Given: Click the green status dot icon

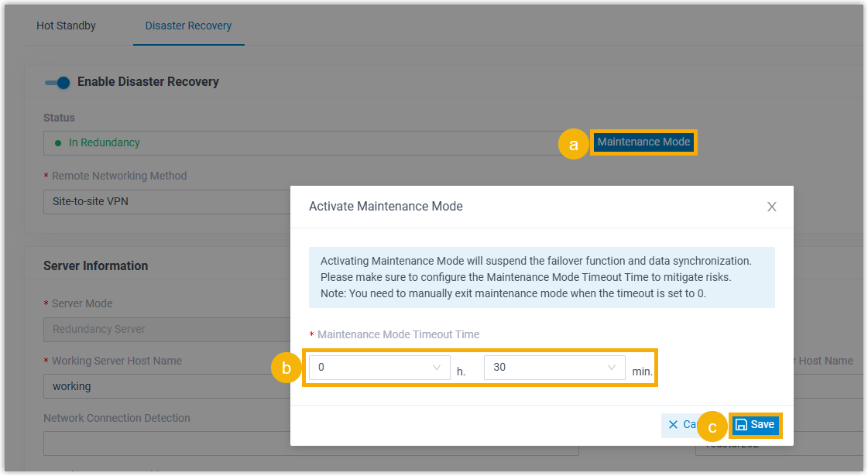Looking at the screenshot, I should coord(58,143).
